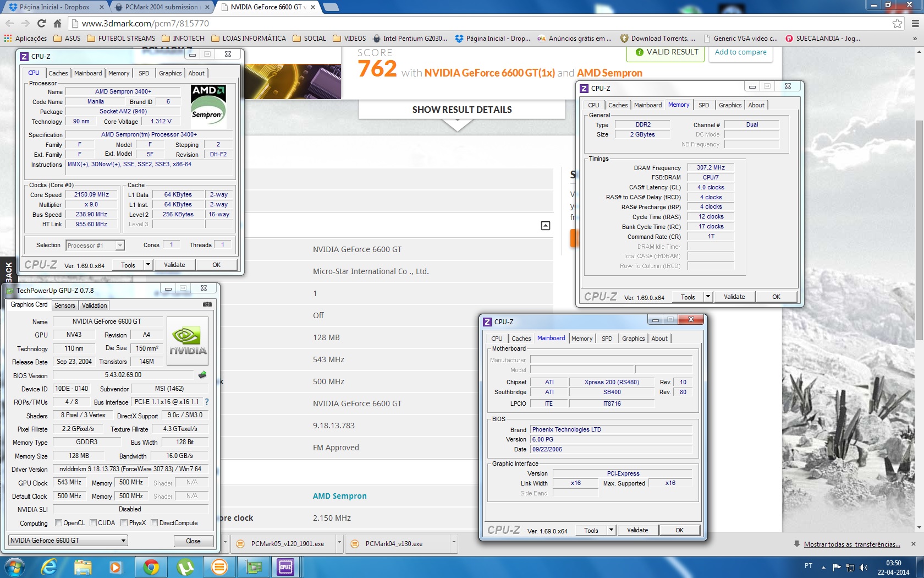Close the downloads bar
924x578 pixels.
tap(914, 544)
